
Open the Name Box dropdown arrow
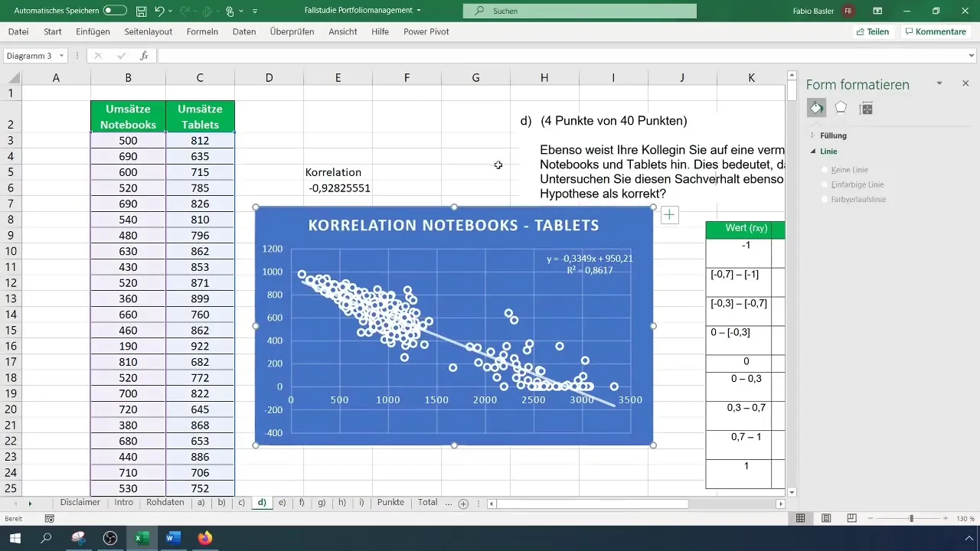click(x=61, y=56)
